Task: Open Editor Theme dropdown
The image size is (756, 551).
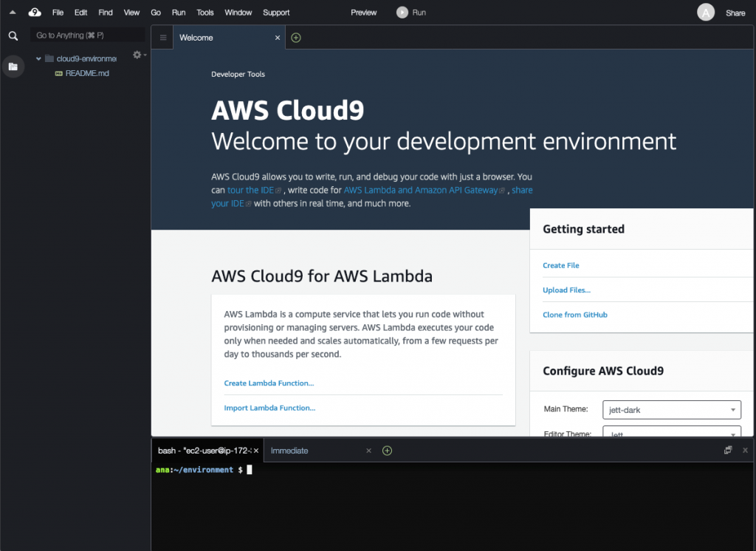Action: [672, 431]
